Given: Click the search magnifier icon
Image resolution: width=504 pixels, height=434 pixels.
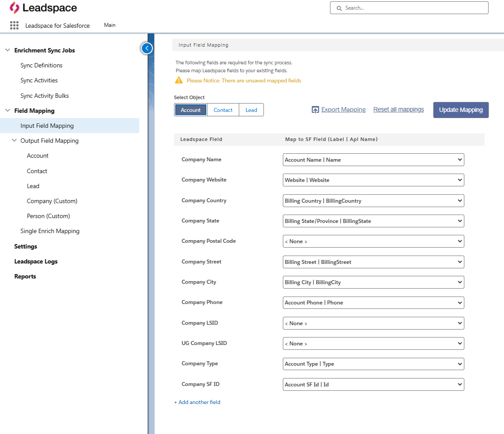Looking at the screenshot, I should (339, 8).
